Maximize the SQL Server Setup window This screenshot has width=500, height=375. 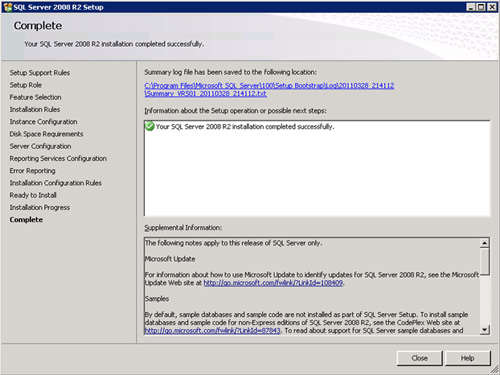481,7
